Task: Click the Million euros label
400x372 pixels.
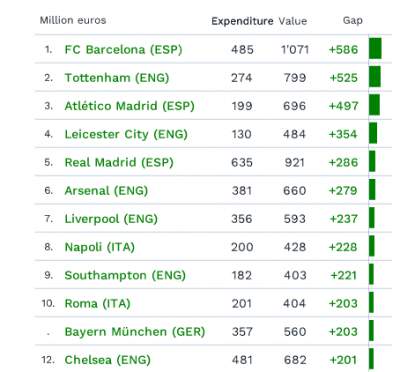Action: point(73,20)
